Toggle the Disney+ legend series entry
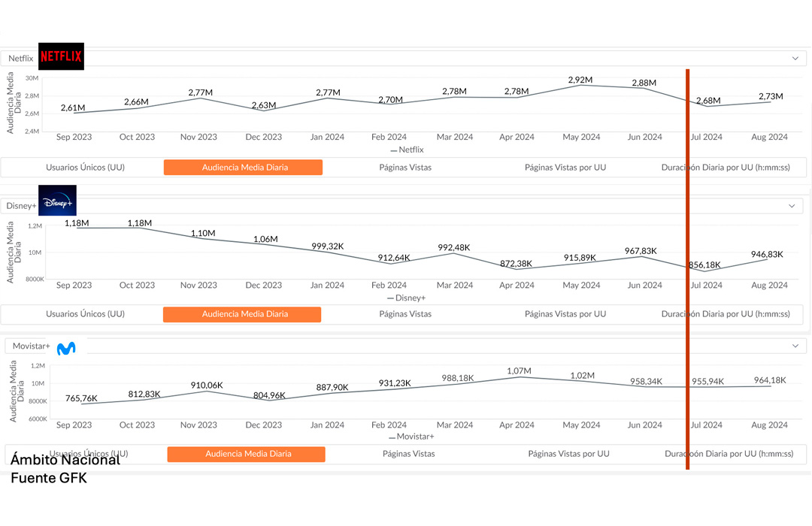The width and height of the screenshot is (812, 526). coord(405,298)
